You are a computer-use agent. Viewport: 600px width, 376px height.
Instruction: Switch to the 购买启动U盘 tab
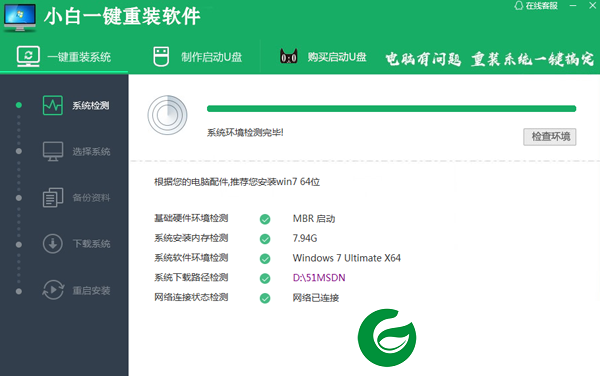tap(323, 57)
